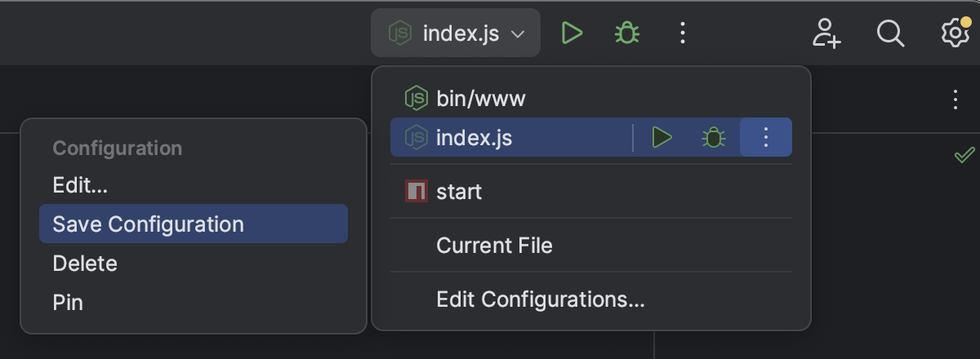The height and width of the screenshot is (359, 980).
Task: Run index.js from the main toolbar
Action: click(572, 33)
